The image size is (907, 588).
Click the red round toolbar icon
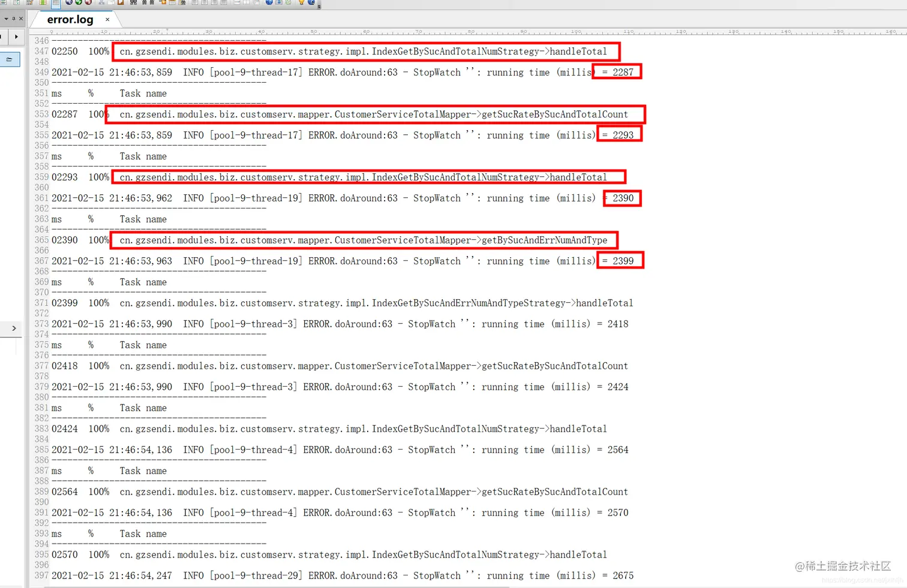(x=88, y=2)
